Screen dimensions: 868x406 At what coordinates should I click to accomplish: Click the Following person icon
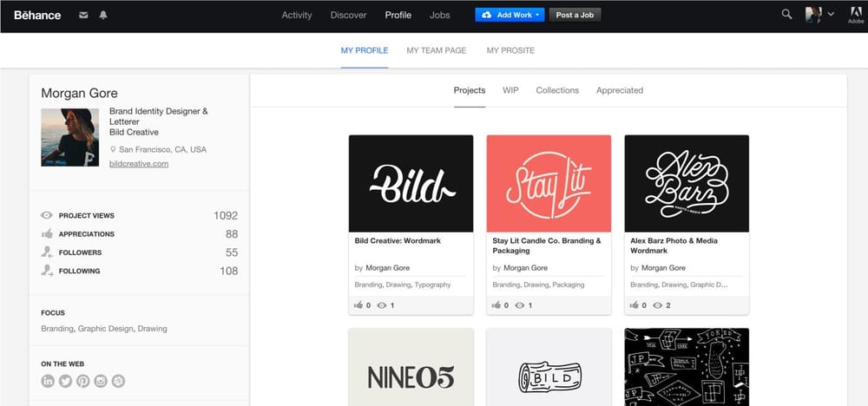tap(47, 271)
